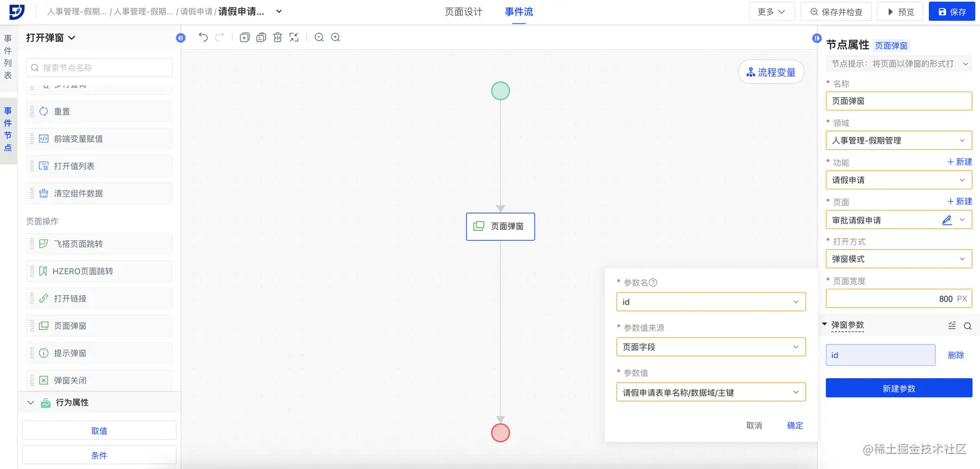The height and width of the screenshot is (469, 980).
Task: Click the 搜索节点名称 search field
Action: pos(99,67)
